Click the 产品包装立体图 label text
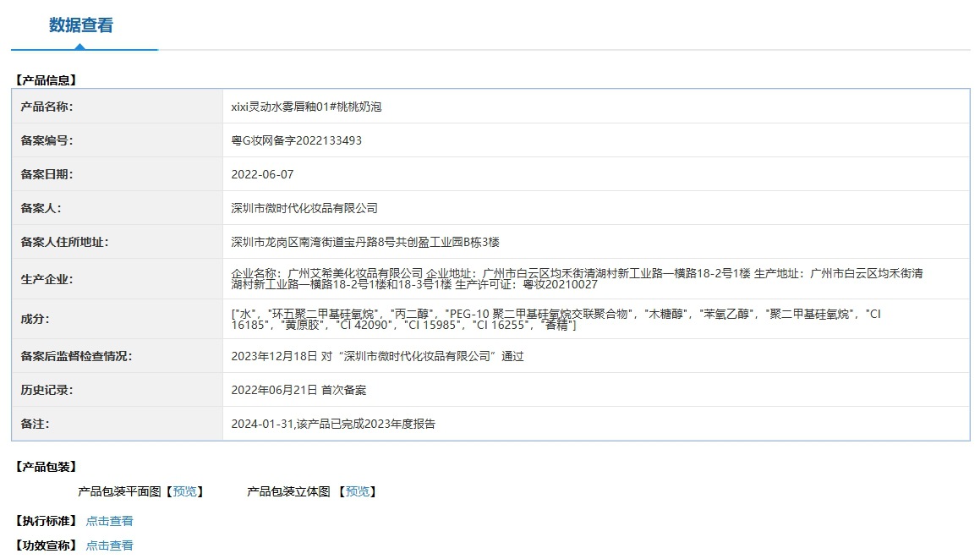The height and width of the screenshot is (559, 980). [288, 491]
